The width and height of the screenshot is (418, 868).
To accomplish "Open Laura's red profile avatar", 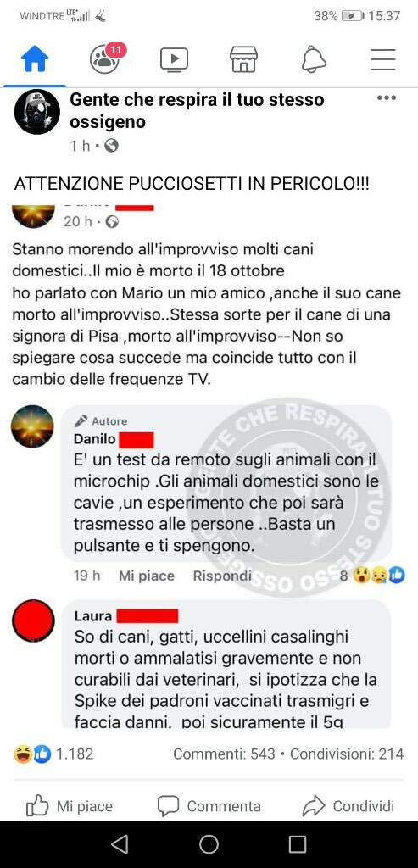I will point(33,621).
